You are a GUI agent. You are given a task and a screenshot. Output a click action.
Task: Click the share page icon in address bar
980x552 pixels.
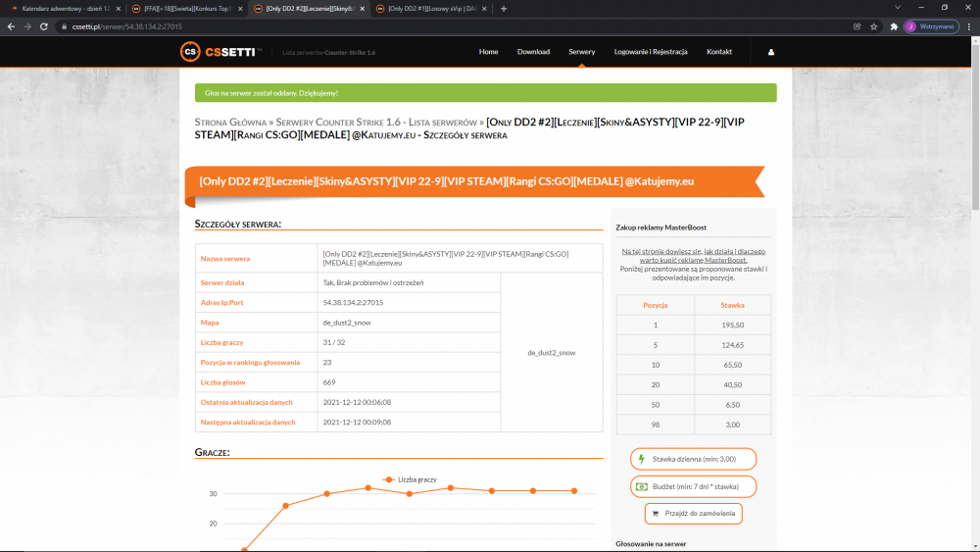[x=857, y=26]
